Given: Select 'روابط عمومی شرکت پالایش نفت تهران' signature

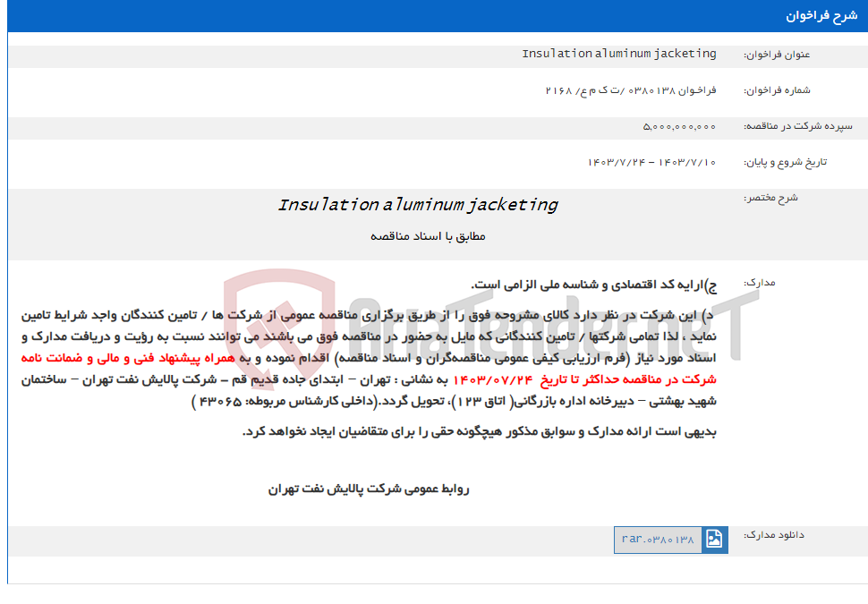Looking at the screenshot, I should 369,489.
